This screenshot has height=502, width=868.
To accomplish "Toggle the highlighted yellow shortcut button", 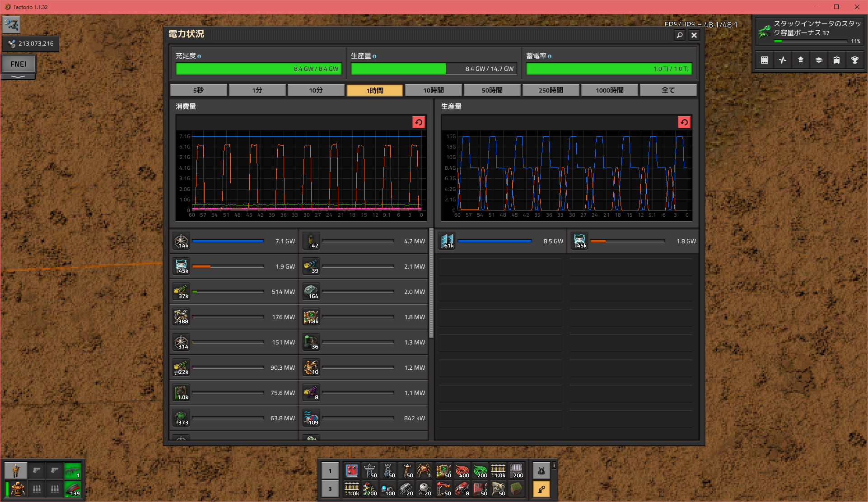I will [541, 489].
